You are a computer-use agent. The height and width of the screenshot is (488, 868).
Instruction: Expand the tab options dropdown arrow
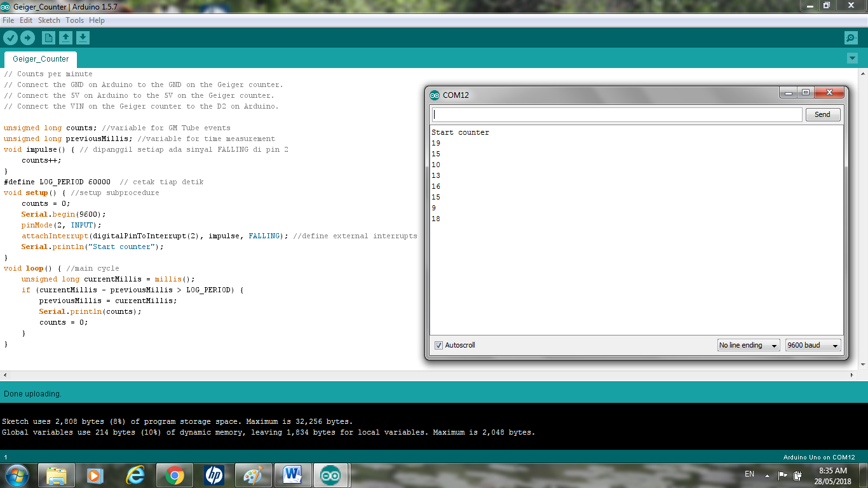click(852, 58)
